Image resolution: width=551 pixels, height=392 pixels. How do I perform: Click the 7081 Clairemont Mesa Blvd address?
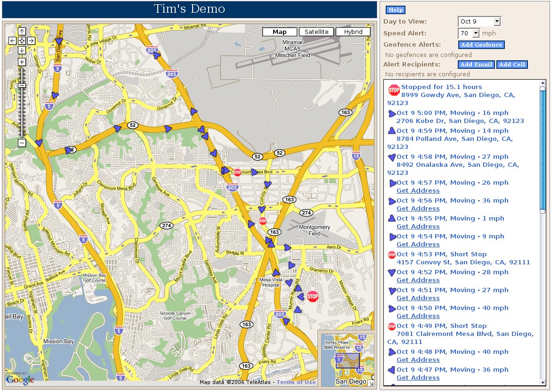[x=460, y=338]
